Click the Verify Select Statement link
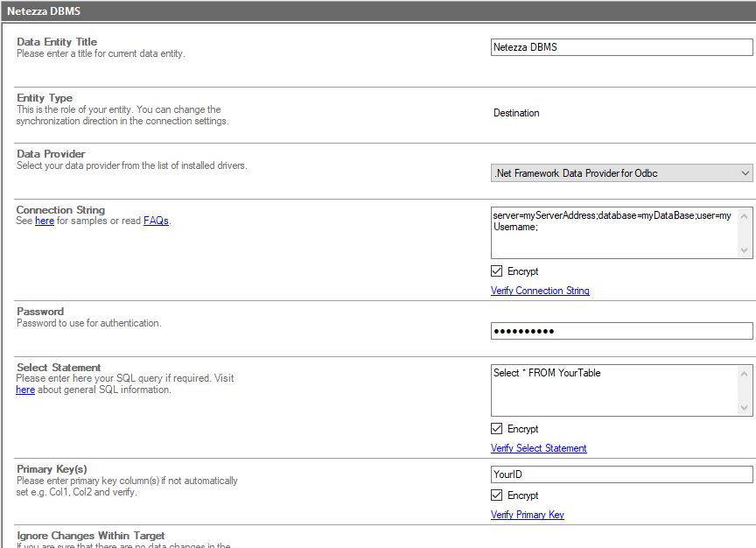756x548 pixels. (538, 448)
